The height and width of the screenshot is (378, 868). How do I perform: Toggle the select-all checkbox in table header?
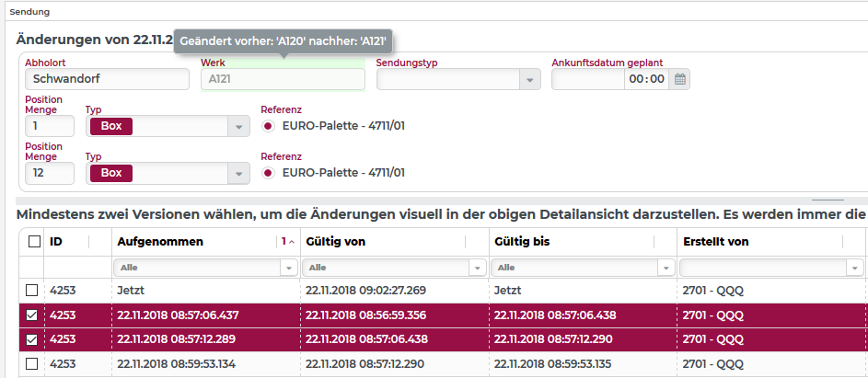[34, 242]
